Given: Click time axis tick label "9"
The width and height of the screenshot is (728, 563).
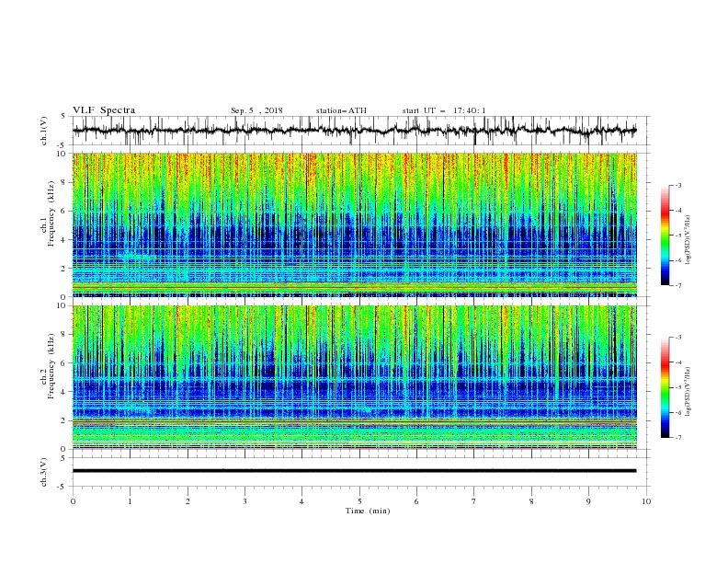Looking at the screenshot, I should click(x=588, y=501).
